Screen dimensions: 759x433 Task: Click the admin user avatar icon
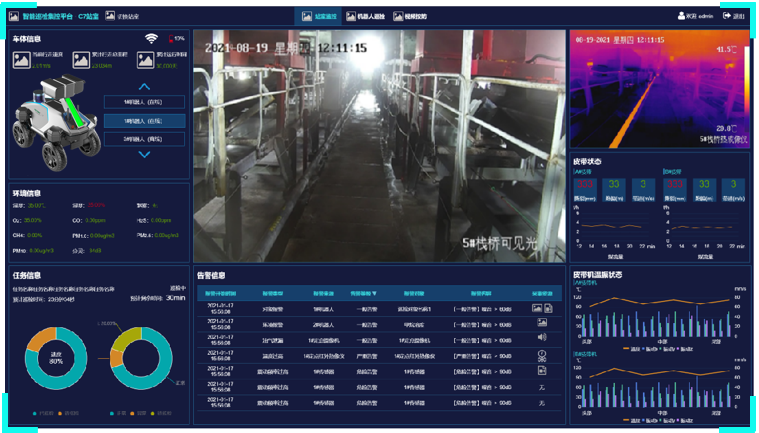click(681, 16)
